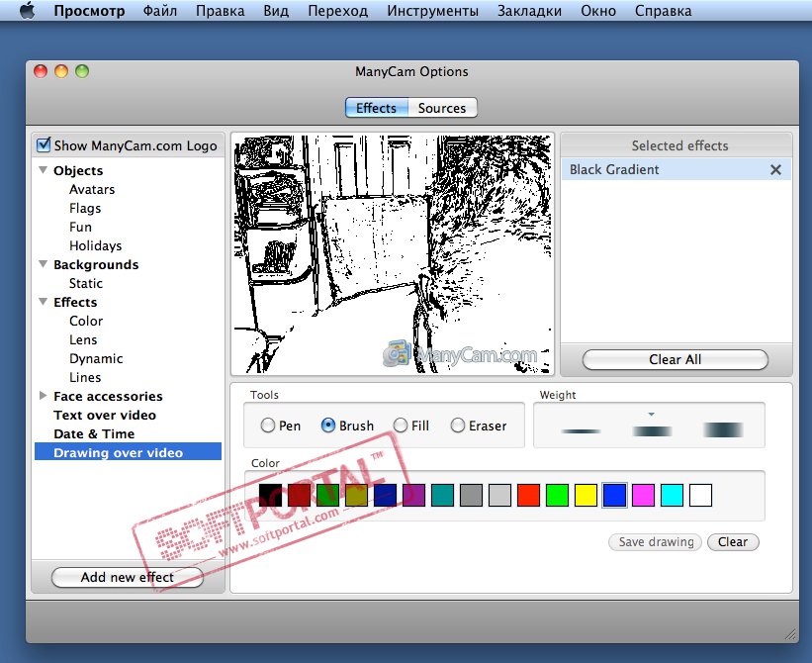This screenshot has height=663, width=812.
Task: Select Color under Effects
Action: click(x=86, y=322)
